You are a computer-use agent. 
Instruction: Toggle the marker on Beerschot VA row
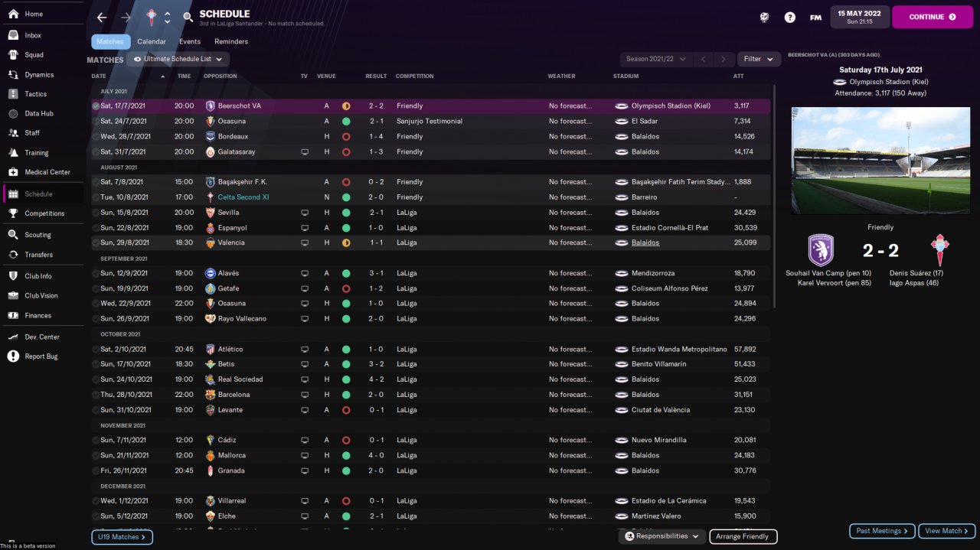point(96,106)
